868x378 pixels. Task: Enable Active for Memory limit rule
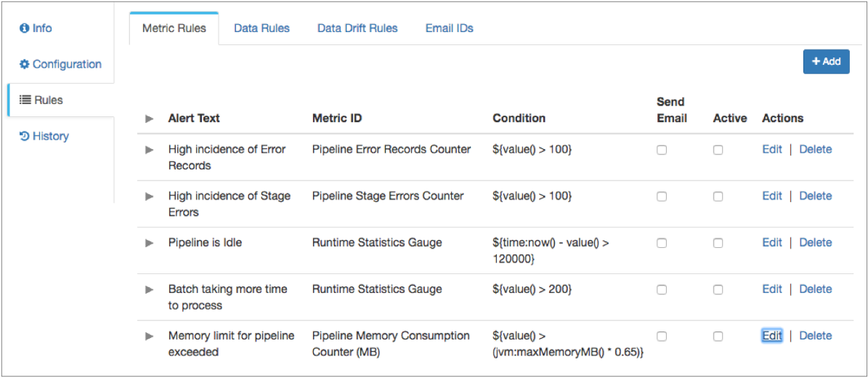click(x=718, y=337)
